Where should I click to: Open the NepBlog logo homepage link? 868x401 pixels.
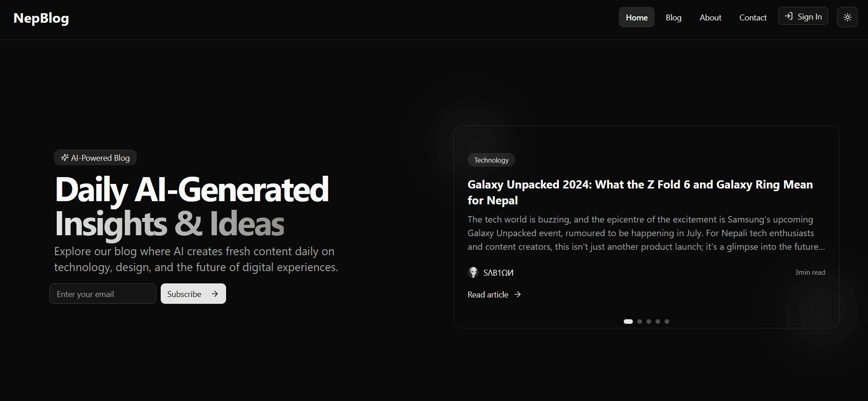pyautogui.click(x=41, y=18)
